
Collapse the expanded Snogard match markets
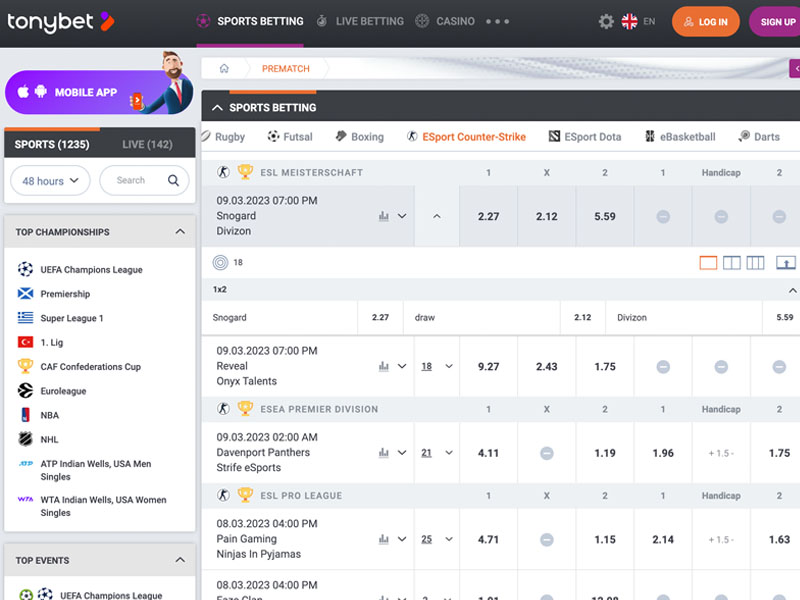pyautogui.click(x=437, y=216)
